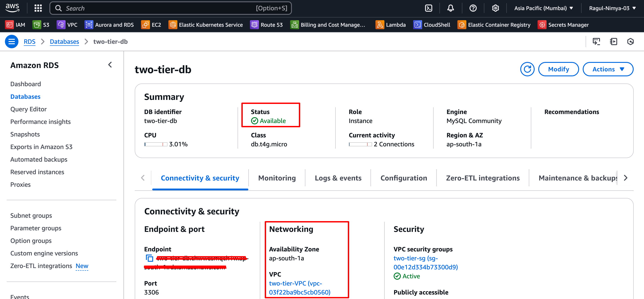This screenshot has height=299, width=644.
Task: Open S3 service shortcut
Action: pos(41,25)
